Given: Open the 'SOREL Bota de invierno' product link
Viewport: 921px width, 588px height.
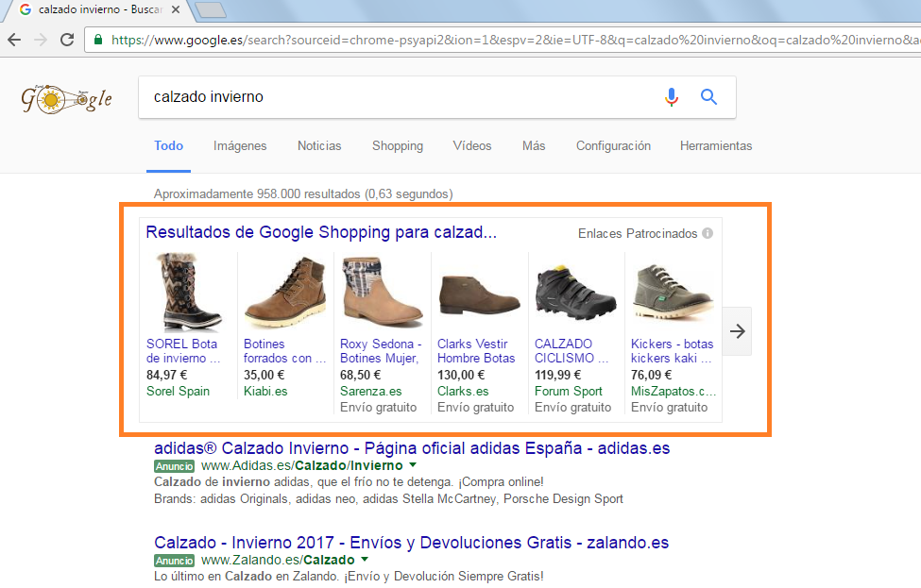Looking at the screenshot, I should point(182,351).
